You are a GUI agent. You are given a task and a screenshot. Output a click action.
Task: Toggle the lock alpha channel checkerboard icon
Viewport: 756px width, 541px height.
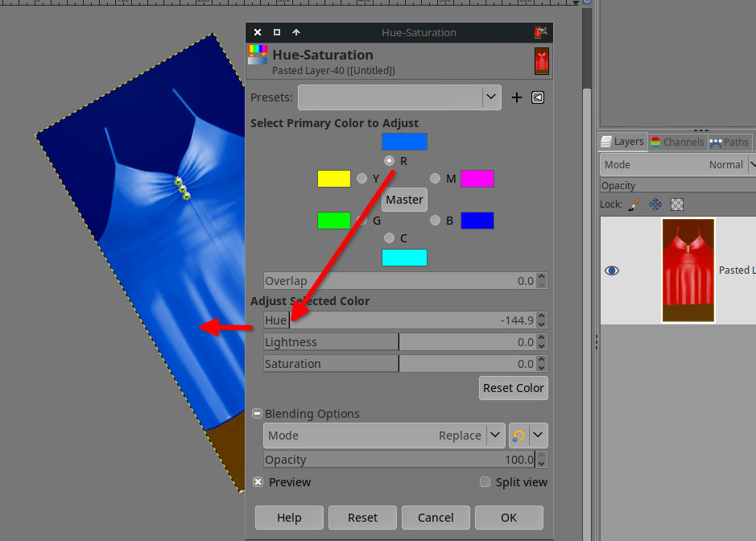(677, 204)
